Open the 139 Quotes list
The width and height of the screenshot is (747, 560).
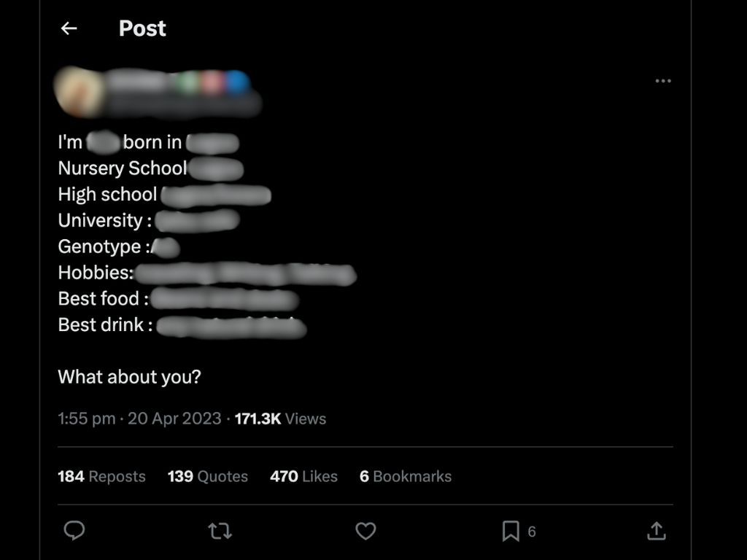tap(207, 476)
